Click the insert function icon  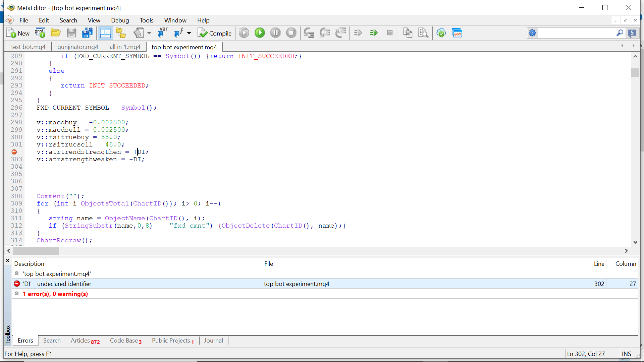point(179,33)
